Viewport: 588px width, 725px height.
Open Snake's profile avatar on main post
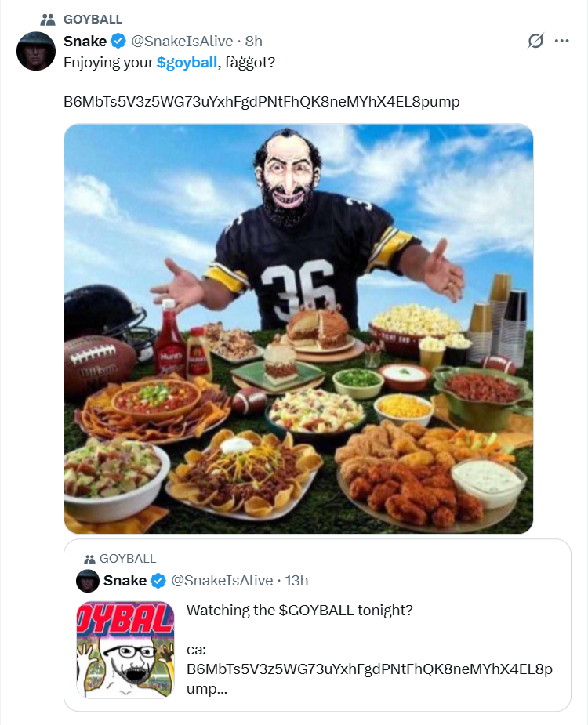36,51
